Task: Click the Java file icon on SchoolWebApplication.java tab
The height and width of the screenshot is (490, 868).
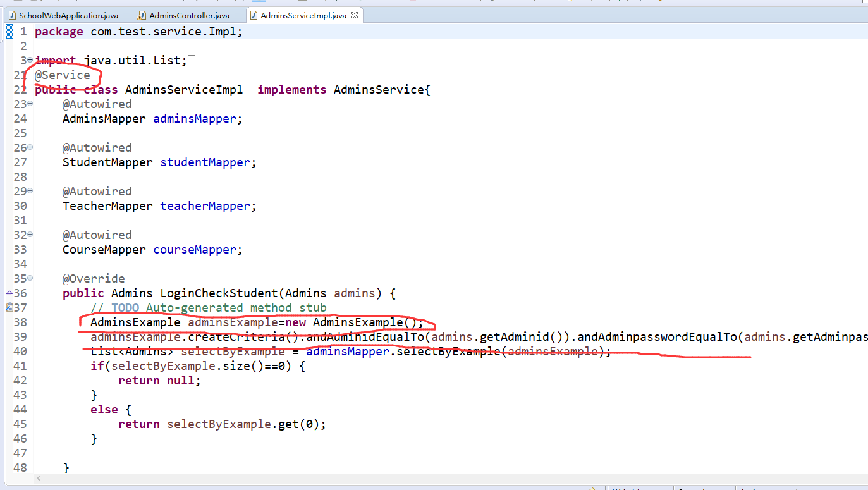Action: point(12,15)
